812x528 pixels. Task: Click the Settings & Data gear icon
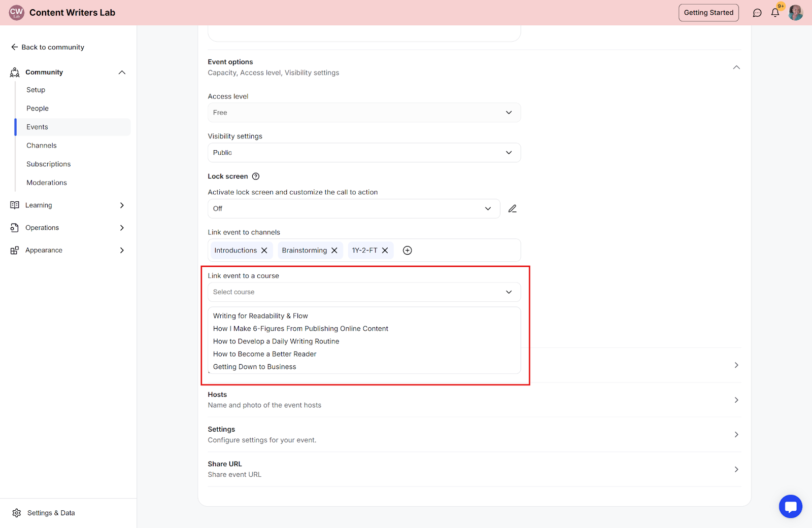17,513
